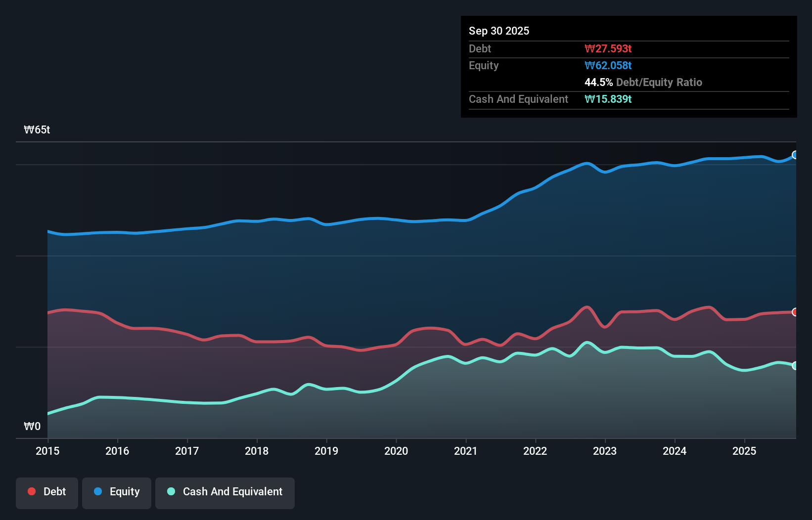
Task: Select the 2025 label on the timeline
Action: click(x=745, y=451)
